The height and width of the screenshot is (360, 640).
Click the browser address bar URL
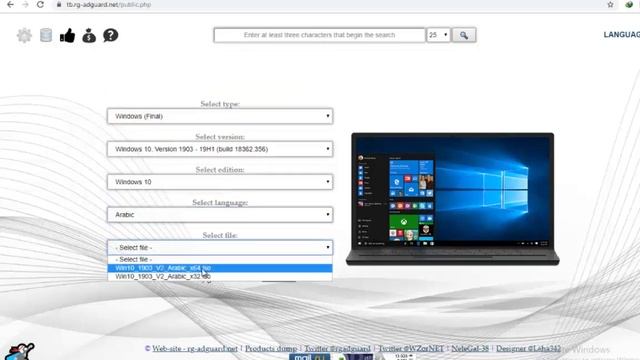click(109, 4)
